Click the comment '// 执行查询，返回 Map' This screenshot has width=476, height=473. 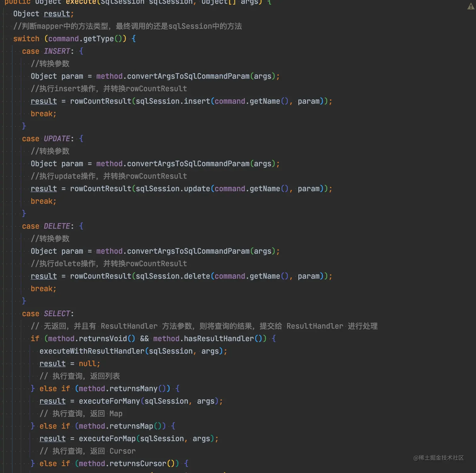pyautogui.click(x=81, y=414)
